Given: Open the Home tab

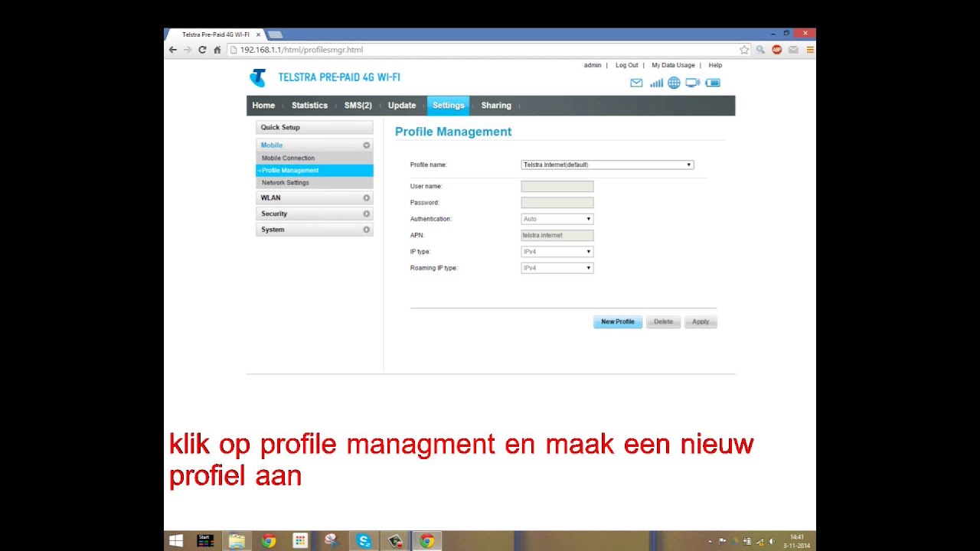Looking at the screenshot, I should pos(263,106).
